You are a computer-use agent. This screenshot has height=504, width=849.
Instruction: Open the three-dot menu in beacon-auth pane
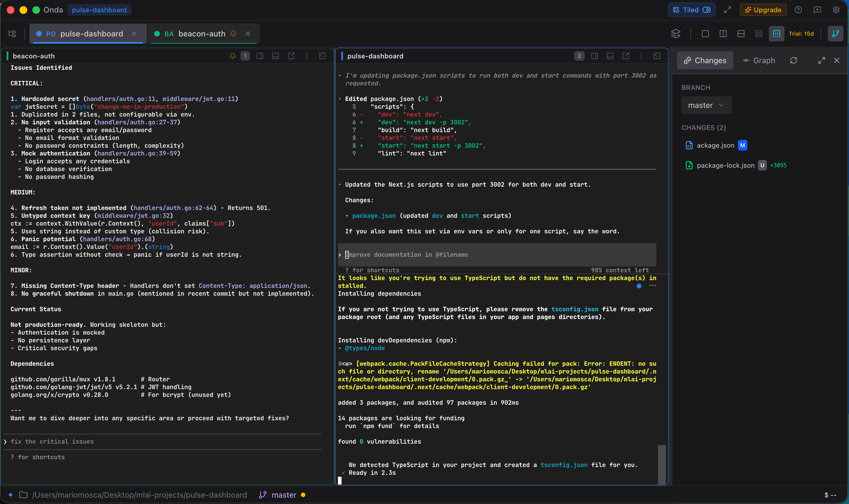[306, 56]
